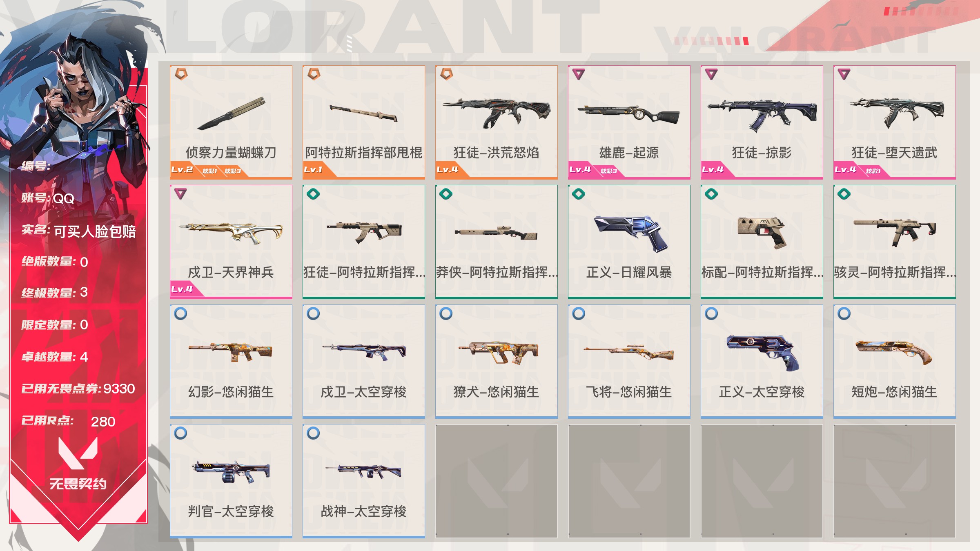Select the 战神–太空穿梭 machine gun card

[x=364, y=481]
